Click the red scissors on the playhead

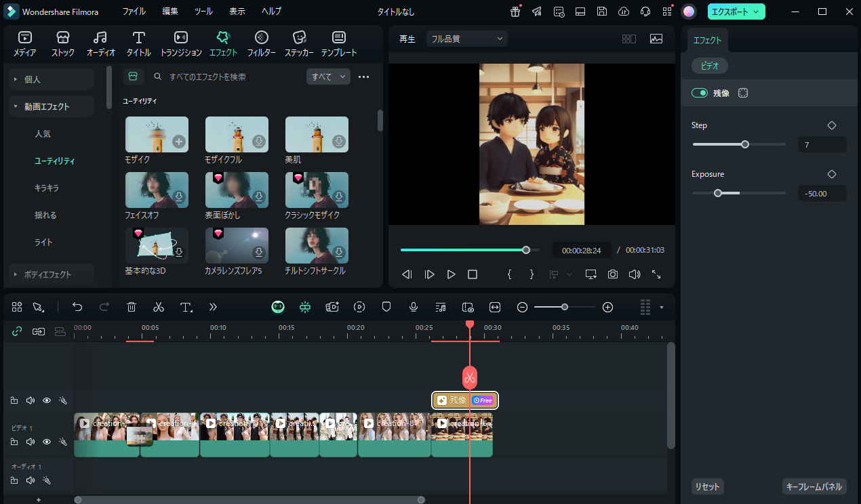470,377
